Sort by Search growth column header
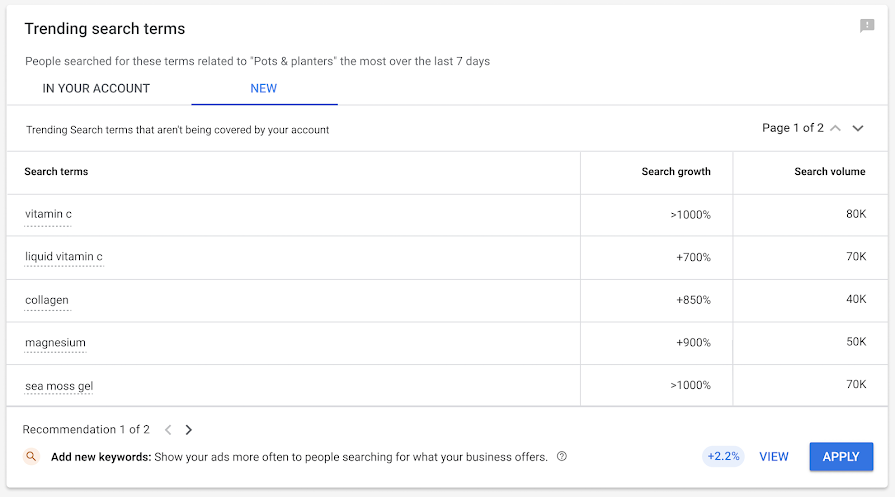Screen dimensions: 895x497 676,172
